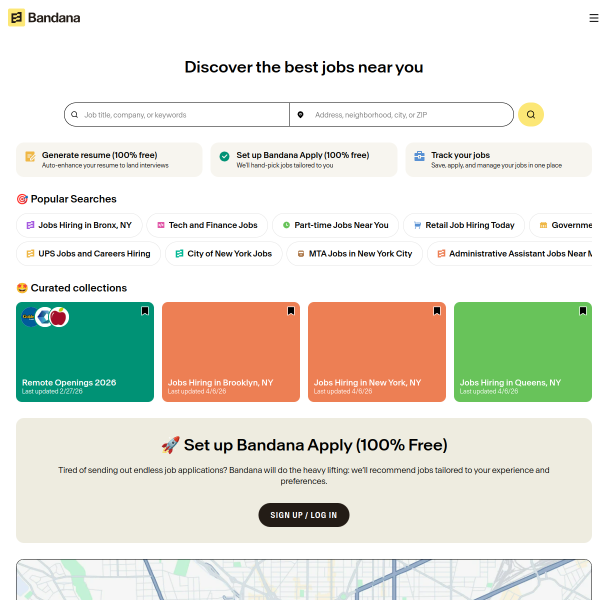Click the red apple company logo
Image resolution: width=600 pixels, height=600 pixels.
[59, 317]
